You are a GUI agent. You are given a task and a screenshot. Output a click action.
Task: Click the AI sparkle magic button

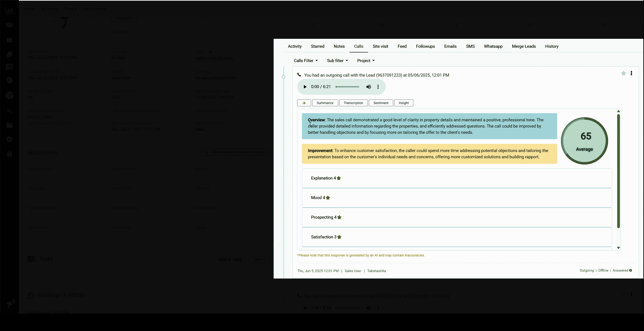click(x=304, y=103)
